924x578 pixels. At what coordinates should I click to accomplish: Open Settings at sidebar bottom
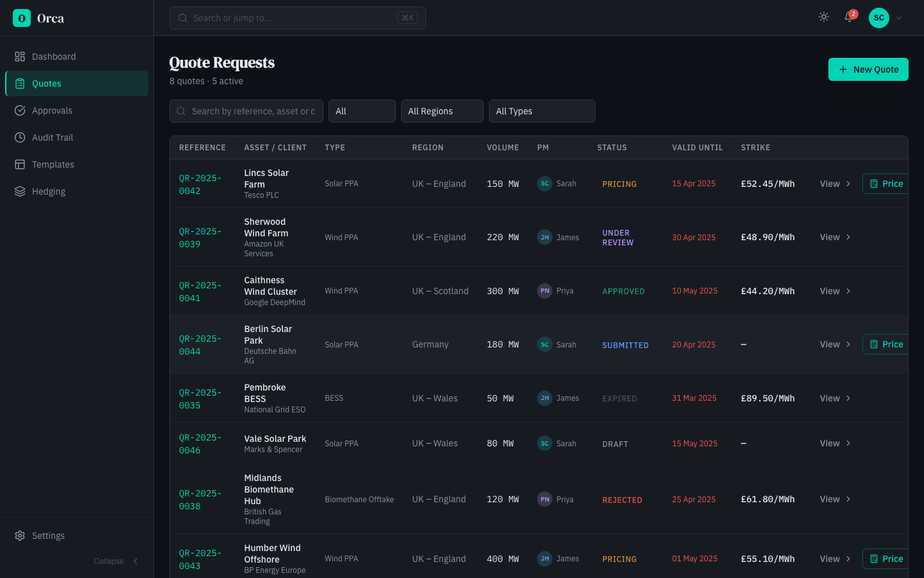(76, 536)
